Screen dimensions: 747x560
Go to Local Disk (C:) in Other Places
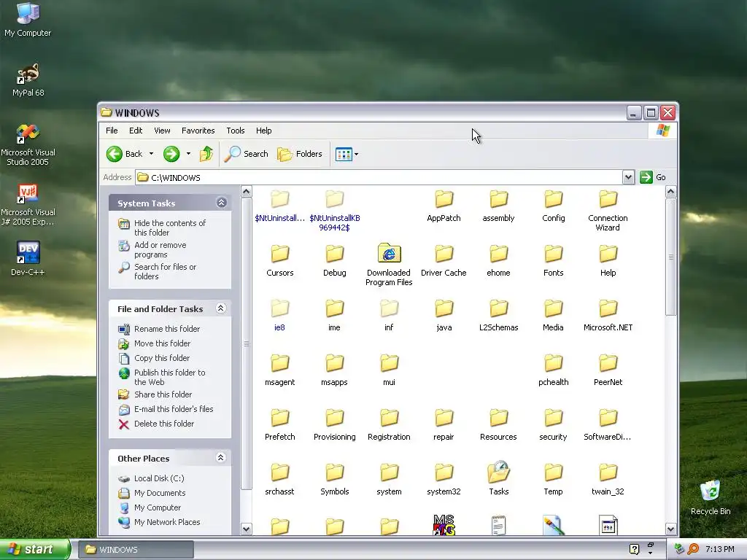point(152,478)
